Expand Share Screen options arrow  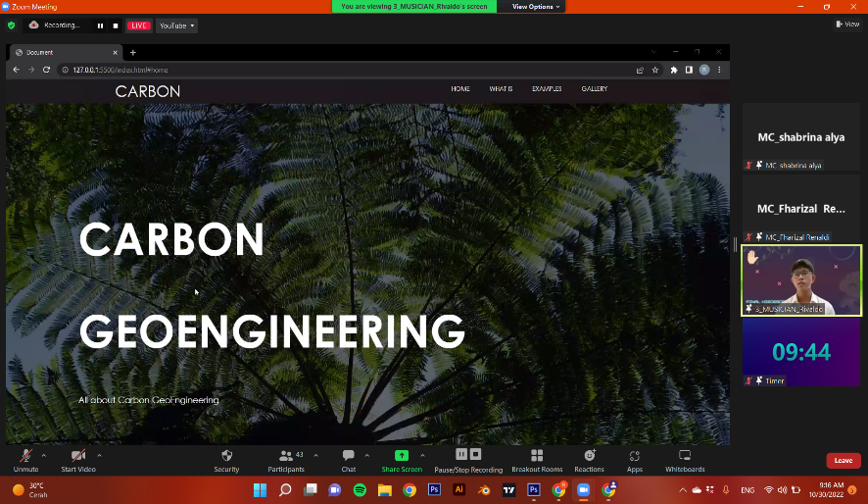422,455
